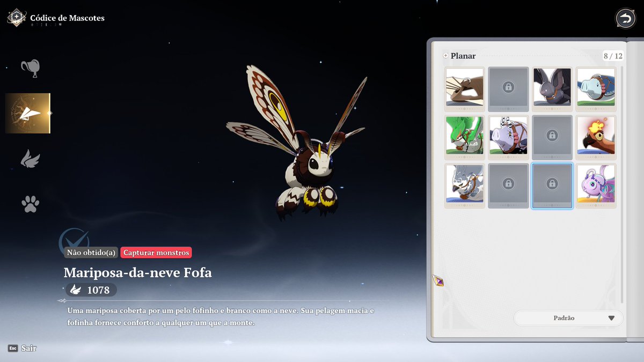The height and width of the screenshot is (362, 644).
Task: Open the Padrão sort dropdown
Action: pos(568,318)
